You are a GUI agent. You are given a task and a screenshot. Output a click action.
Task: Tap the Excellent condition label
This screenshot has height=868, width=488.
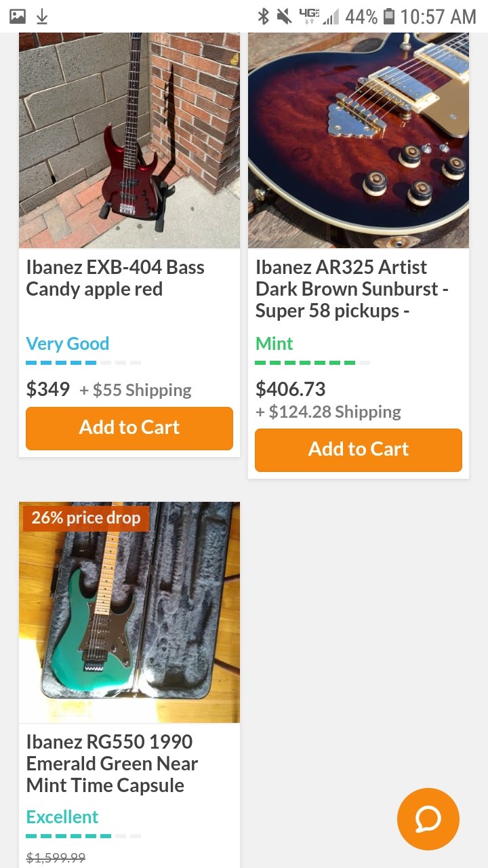[62, 817]
